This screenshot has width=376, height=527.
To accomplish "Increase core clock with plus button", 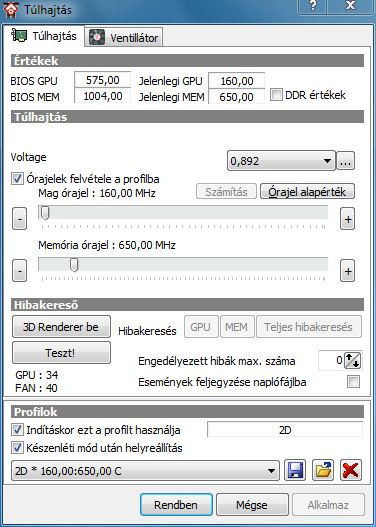I will (347, 219).
